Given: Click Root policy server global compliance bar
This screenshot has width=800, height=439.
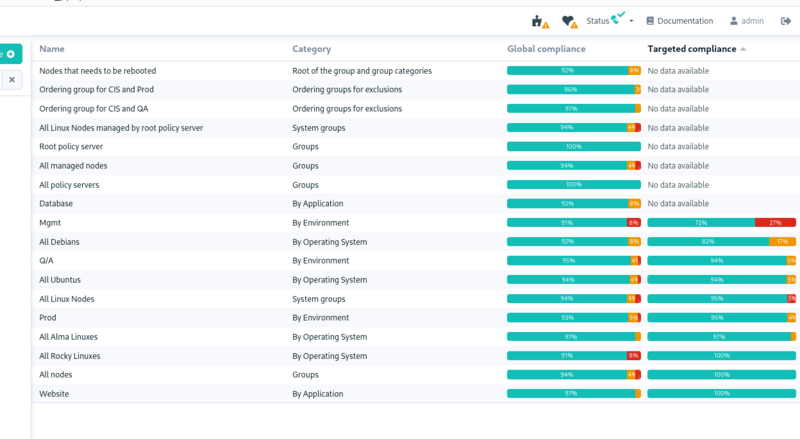Looking at the screenshot, I should tap(573, 147).
